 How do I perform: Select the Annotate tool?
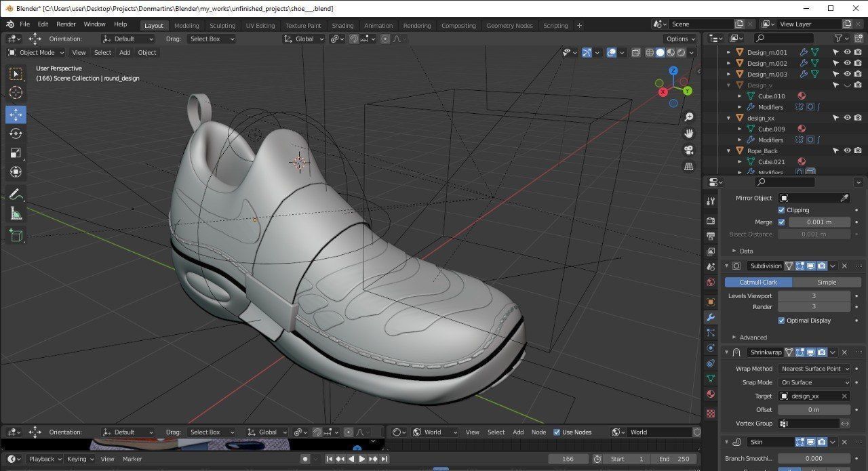16,194
